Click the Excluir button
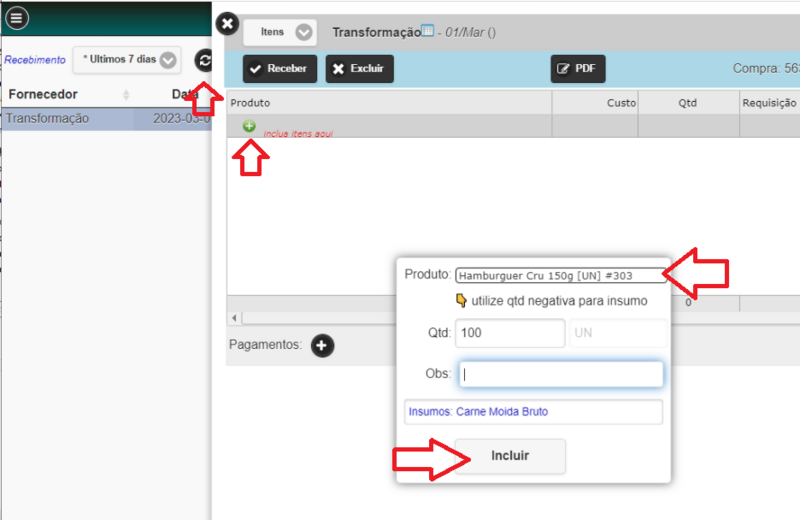 (360, 69)
